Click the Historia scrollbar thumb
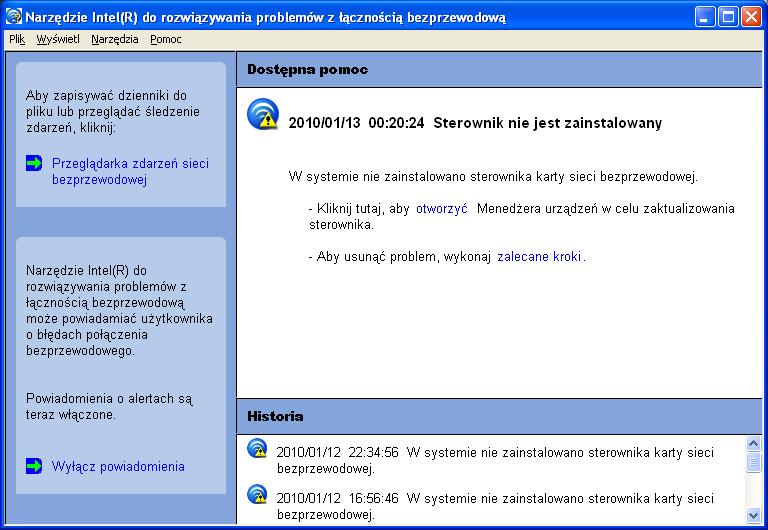This screenshot has height=530, width=768. click(x=753, y=462)
